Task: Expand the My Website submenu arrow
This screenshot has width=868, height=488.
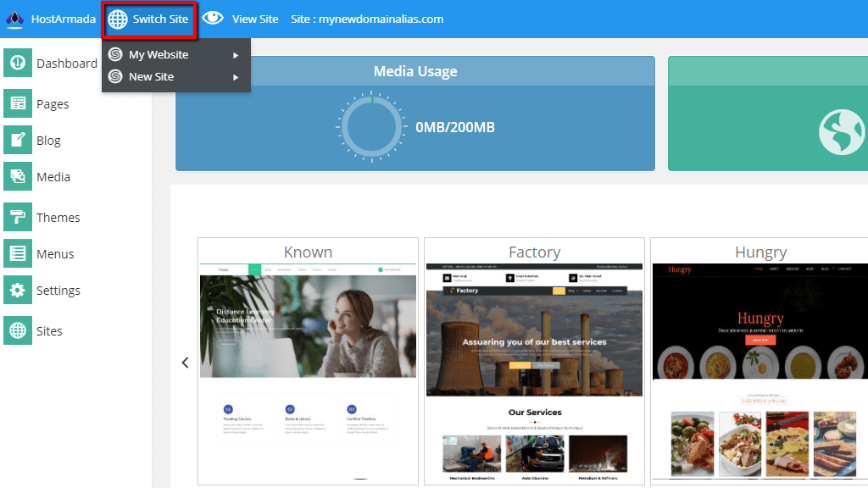Action: 236,55
